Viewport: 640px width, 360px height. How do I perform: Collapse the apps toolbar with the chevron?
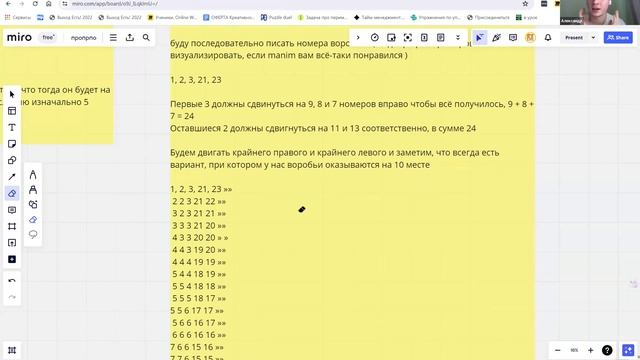(358, 38)
